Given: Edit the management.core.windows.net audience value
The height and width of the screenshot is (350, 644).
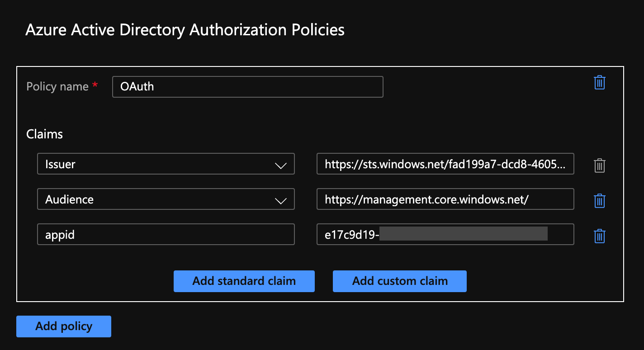Looking at the screenshot, I should tap(445, 199).
